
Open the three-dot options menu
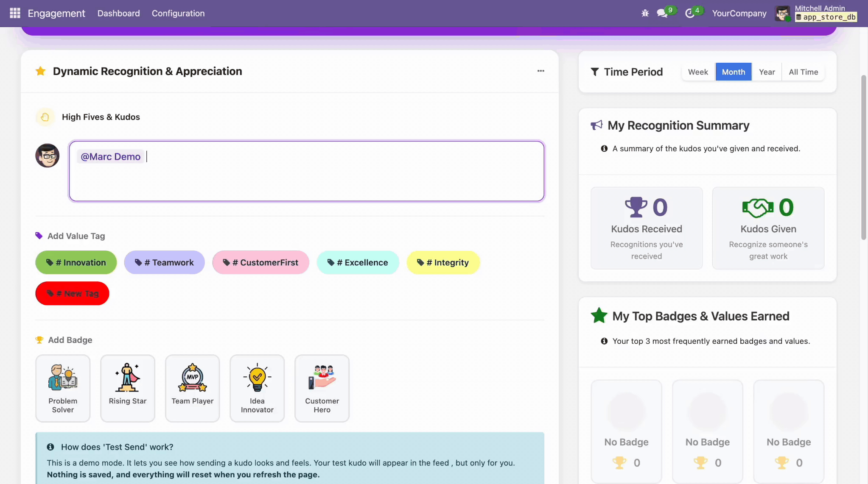pyautogui.click(x=540, y=71)
